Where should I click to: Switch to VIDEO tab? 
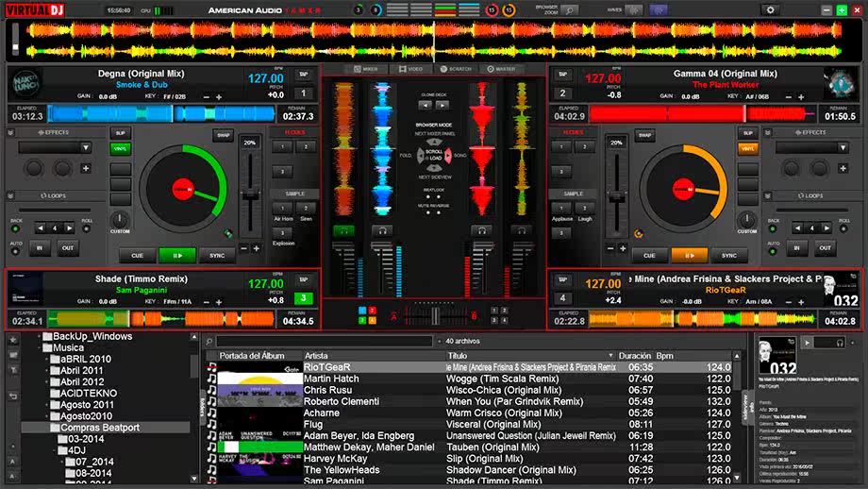click(x=410, y=69)
